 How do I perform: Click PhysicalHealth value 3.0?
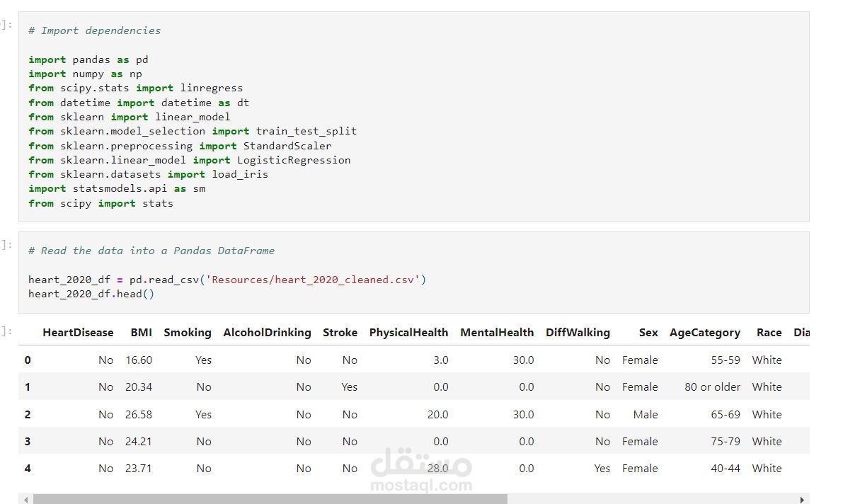click(441, 360)
